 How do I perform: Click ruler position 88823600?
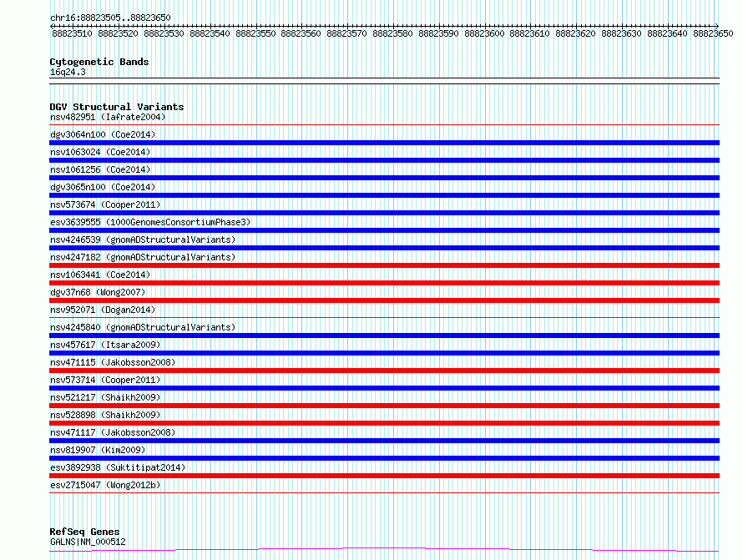[x=484, y=33]
